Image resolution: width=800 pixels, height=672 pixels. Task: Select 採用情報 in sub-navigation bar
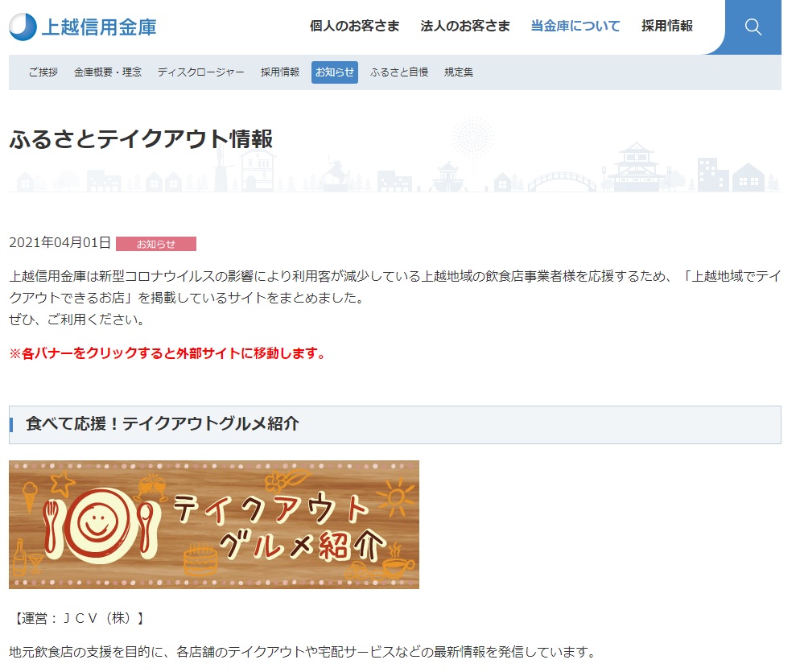coord(280,72)
